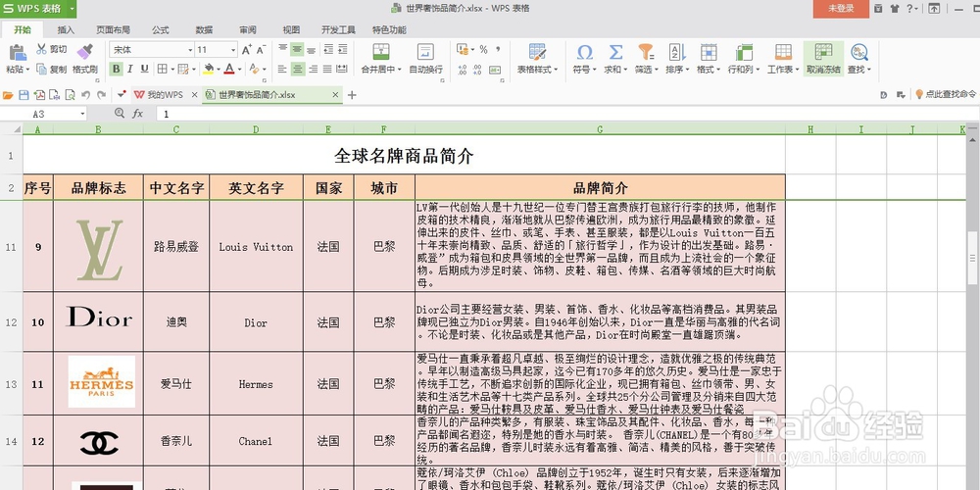The height and width of the screenshot is (490, 980).
Task: Click the red font color A
Action: 230,69
